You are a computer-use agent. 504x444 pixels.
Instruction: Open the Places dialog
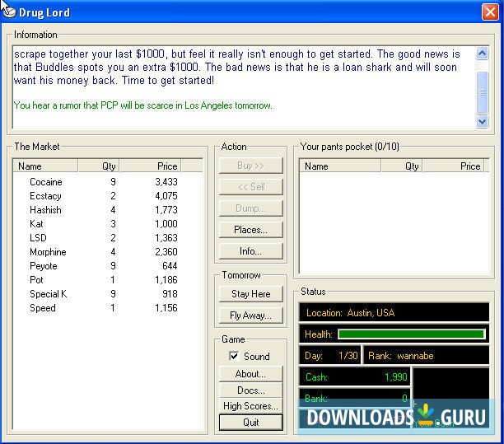250,230
